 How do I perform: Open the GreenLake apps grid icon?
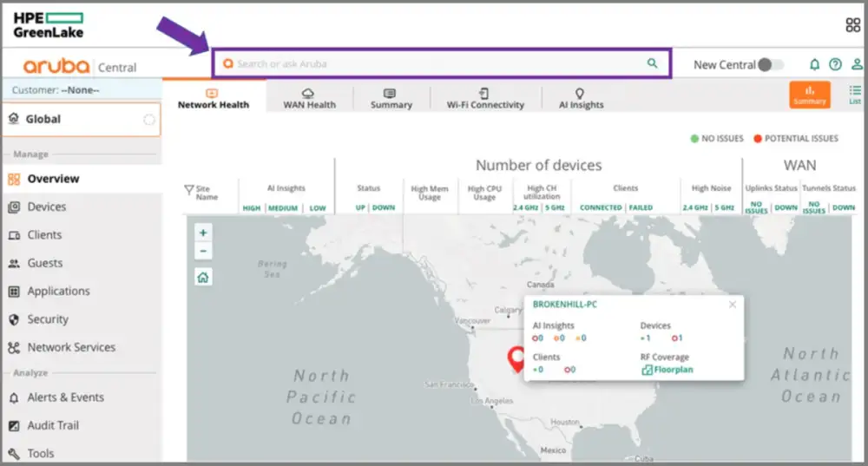coord(852,25)
